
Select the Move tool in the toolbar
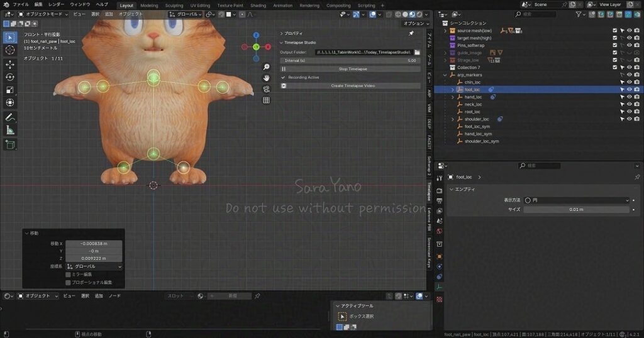point(10,64)
